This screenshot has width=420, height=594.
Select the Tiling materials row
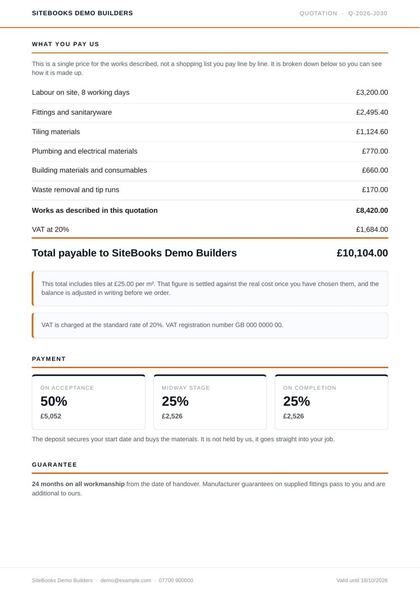pyautogui.click(x=210, y=132)
